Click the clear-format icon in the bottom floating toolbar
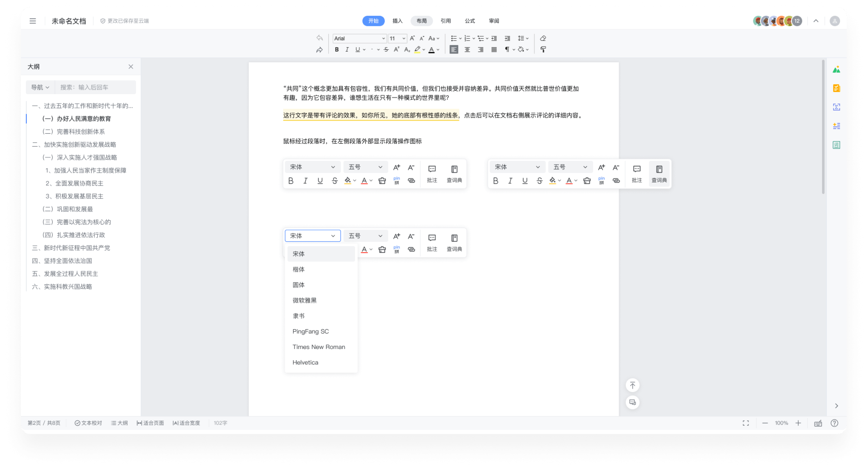The height and width of the screenshot is (469, 868). click(x=382, y=250)
